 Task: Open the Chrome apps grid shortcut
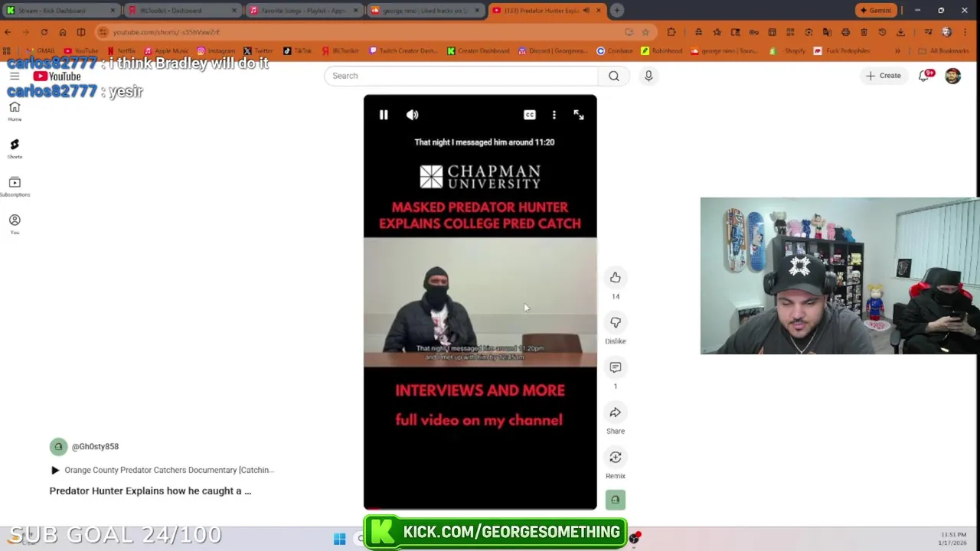tap(7, 51)
